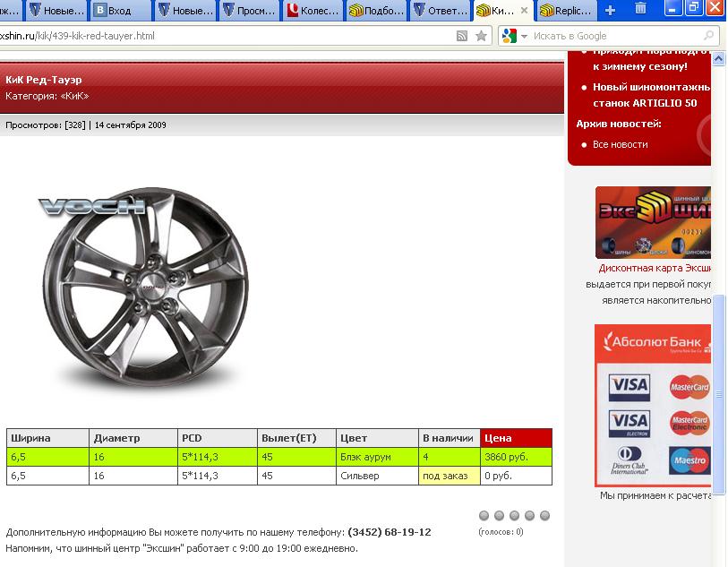
Task: Click the Visa Electron card logo
Action: pyautogui.click(x=629, y=423)
